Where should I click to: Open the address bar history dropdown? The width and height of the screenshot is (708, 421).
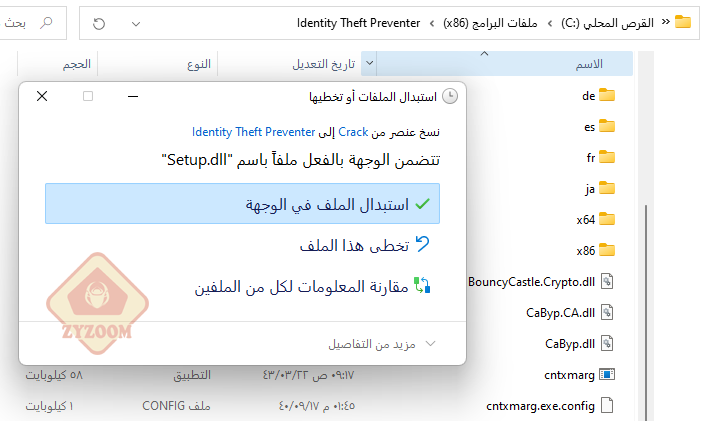click(x=136, y=24)
